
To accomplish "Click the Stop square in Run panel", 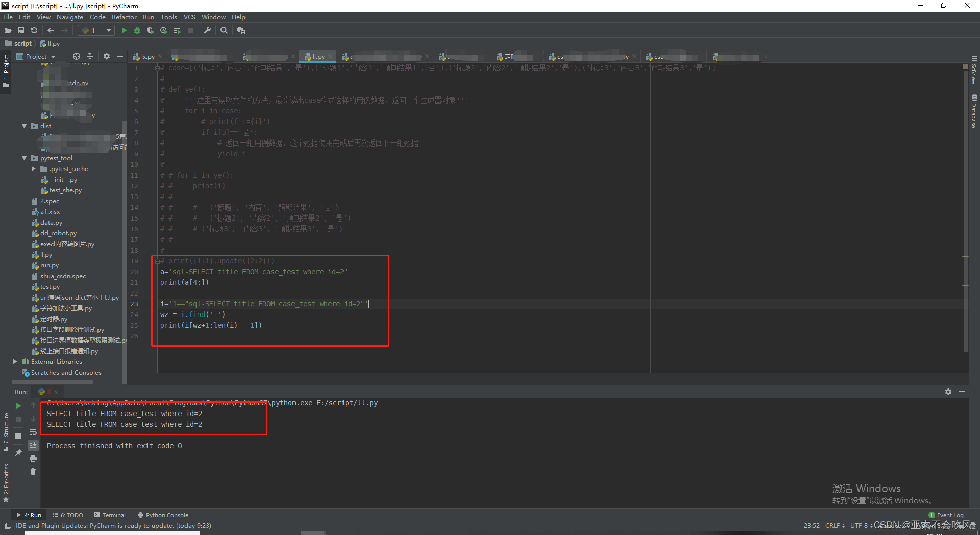I will 18,419.
